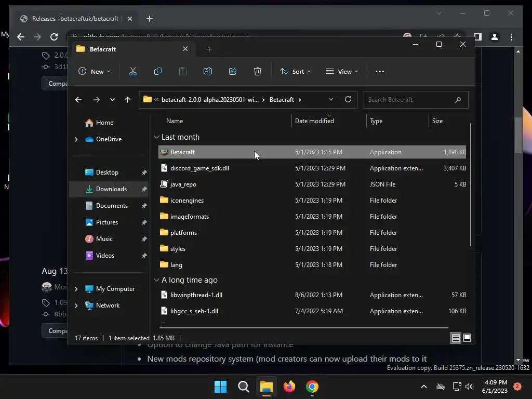532x399 pixels.
Task: Click betacraft-2.0.0-alpha breadcrumb segment
Action: tap(210, 100)
